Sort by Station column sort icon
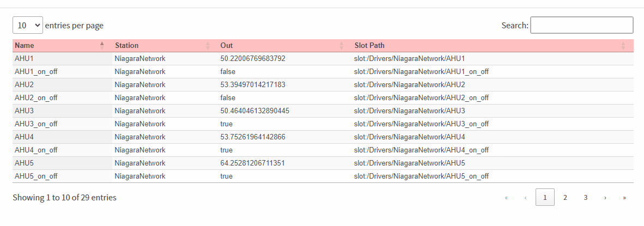Viewport: 644px width, 226px height. click(x=208, y=46)
